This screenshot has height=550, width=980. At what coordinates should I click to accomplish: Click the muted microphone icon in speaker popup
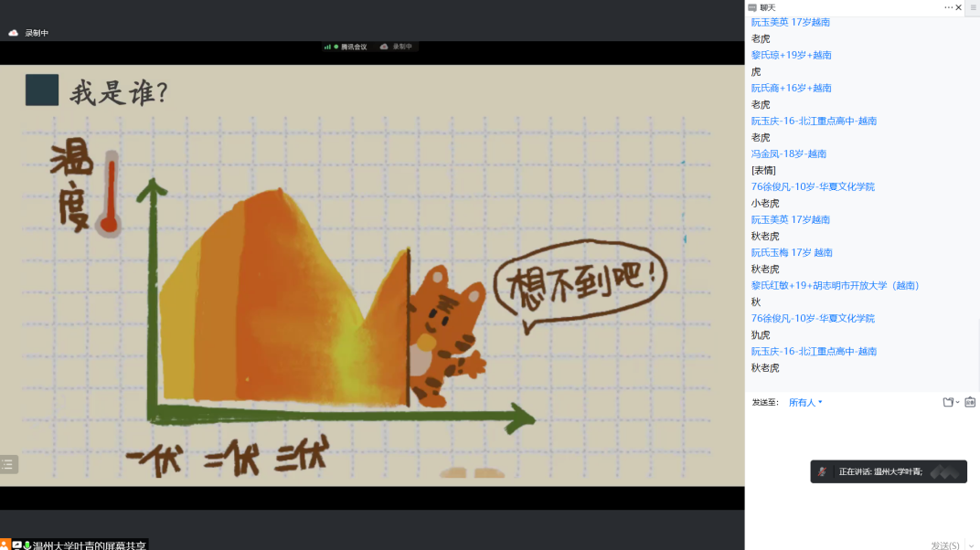823,471
